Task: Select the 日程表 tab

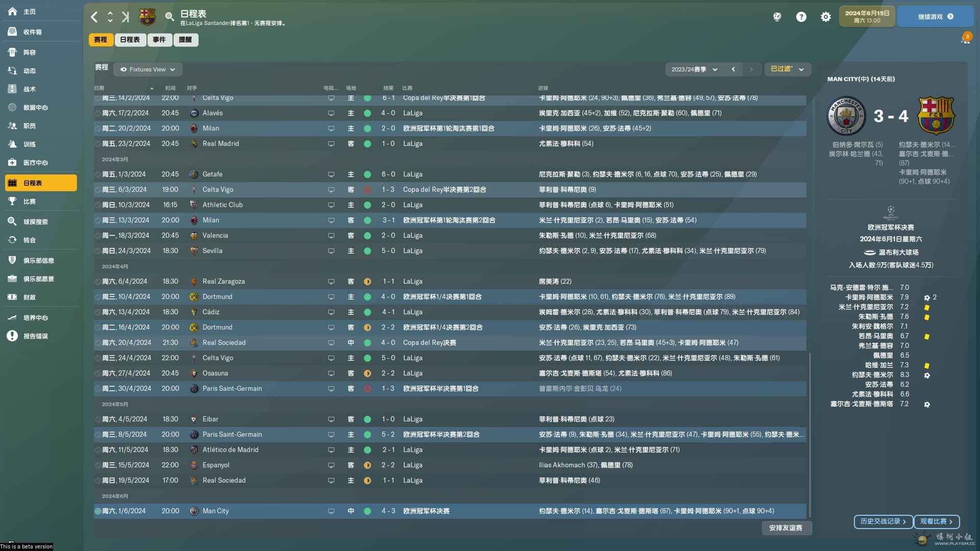Action: 130,40
